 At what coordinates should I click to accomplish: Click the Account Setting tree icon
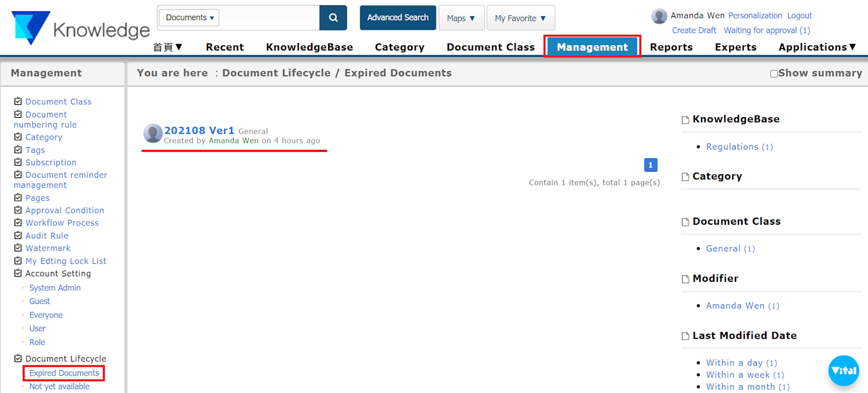pos(18,273)
